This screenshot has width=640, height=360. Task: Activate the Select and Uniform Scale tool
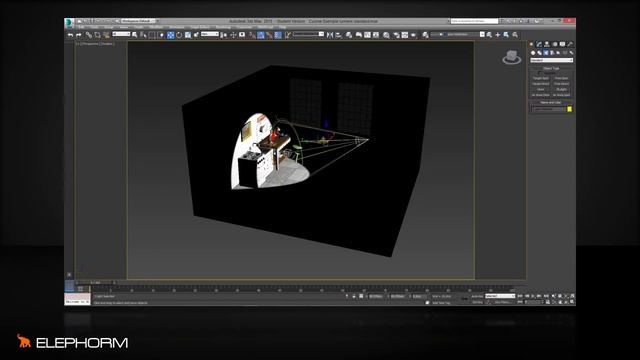click(x=187, y=35)
